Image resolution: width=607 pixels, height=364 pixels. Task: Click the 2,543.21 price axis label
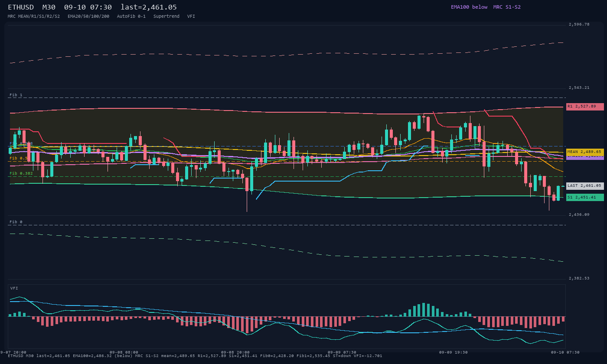tap(579, 88)
